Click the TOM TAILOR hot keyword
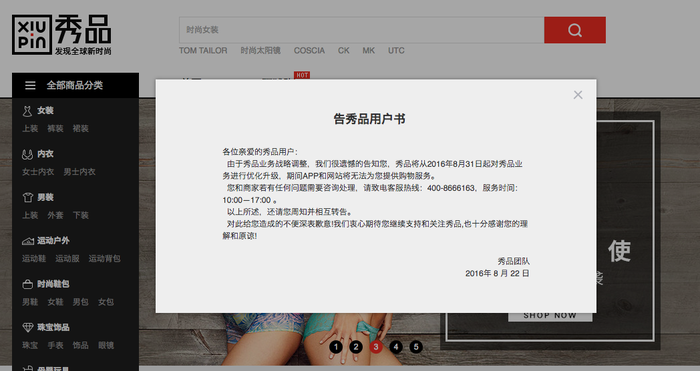 click(203, 50)
